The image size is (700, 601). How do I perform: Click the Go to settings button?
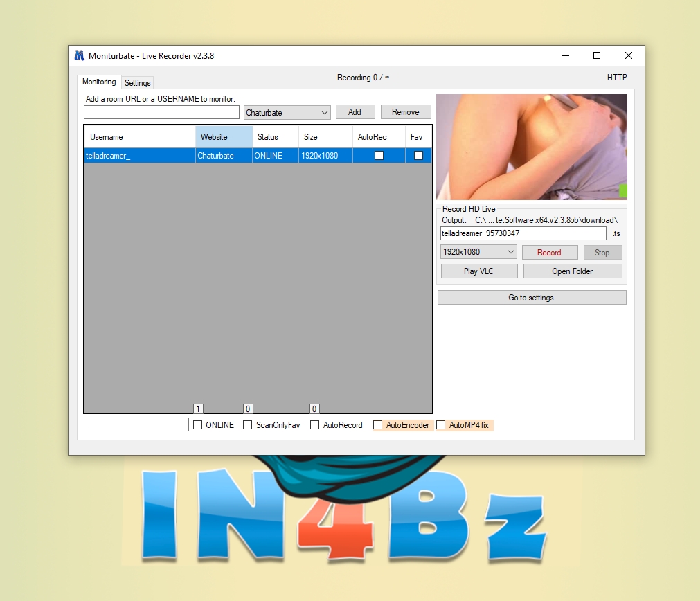[532, 297]
